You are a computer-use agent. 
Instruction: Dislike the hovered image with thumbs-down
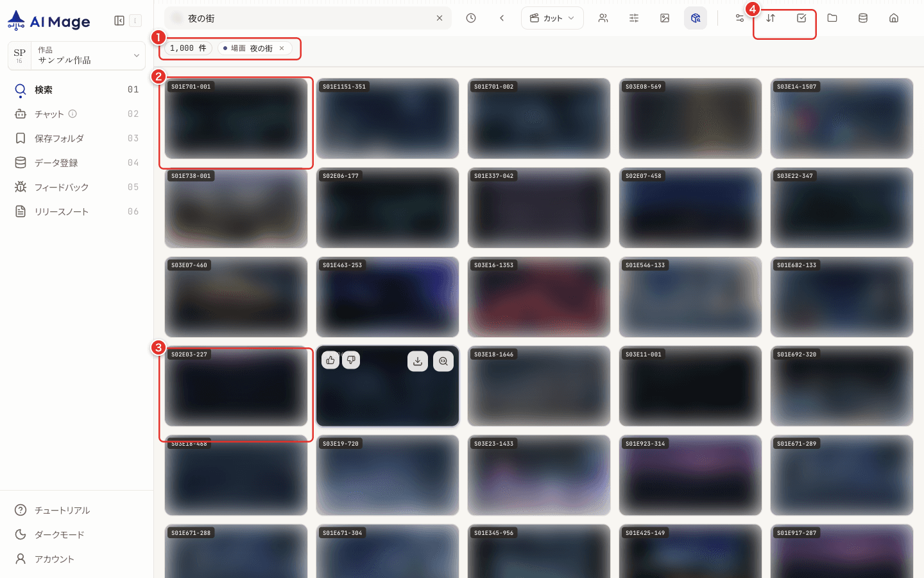(351, 360)
